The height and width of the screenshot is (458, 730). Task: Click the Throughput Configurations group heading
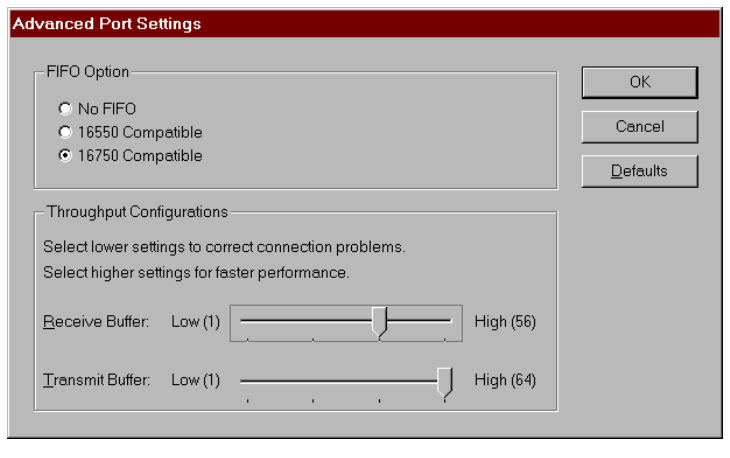click(x=136, y=212)
